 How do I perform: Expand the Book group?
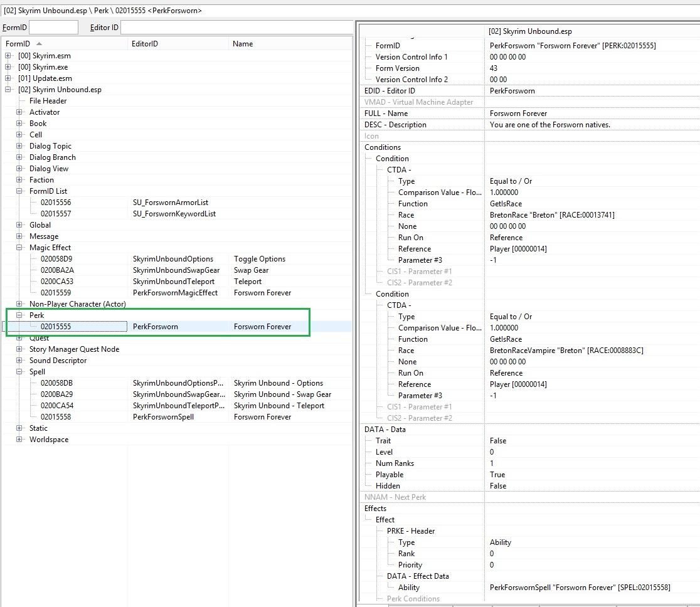coord(19,123)
